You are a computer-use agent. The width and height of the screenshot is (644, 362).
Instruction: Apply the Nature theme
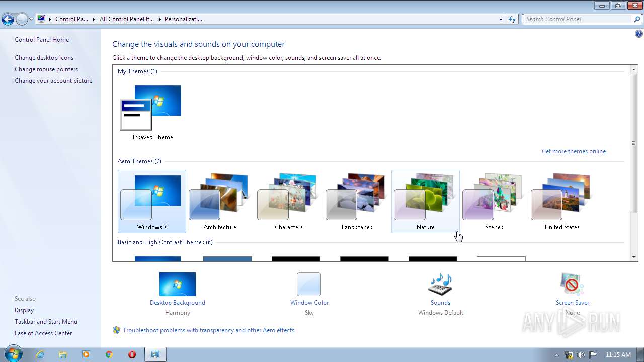coord(426,202)
